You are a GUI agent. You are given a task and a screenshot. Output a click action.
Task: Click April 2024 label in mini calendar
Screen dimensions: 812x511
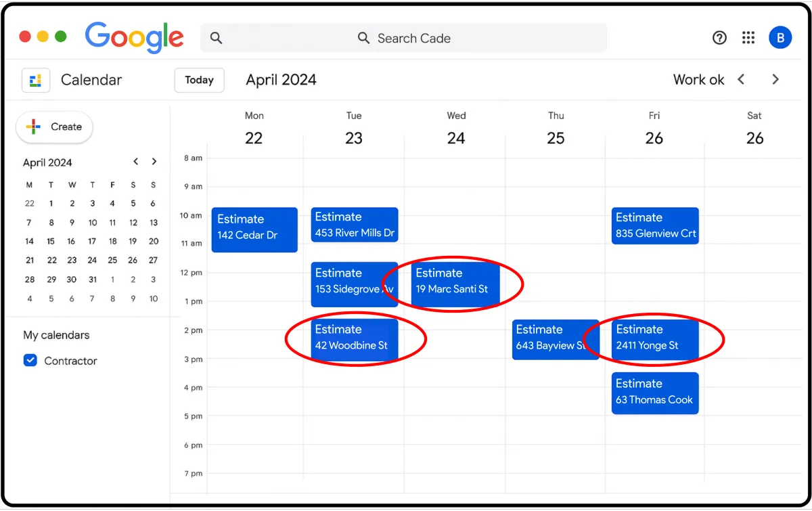(x=47, y=162)
